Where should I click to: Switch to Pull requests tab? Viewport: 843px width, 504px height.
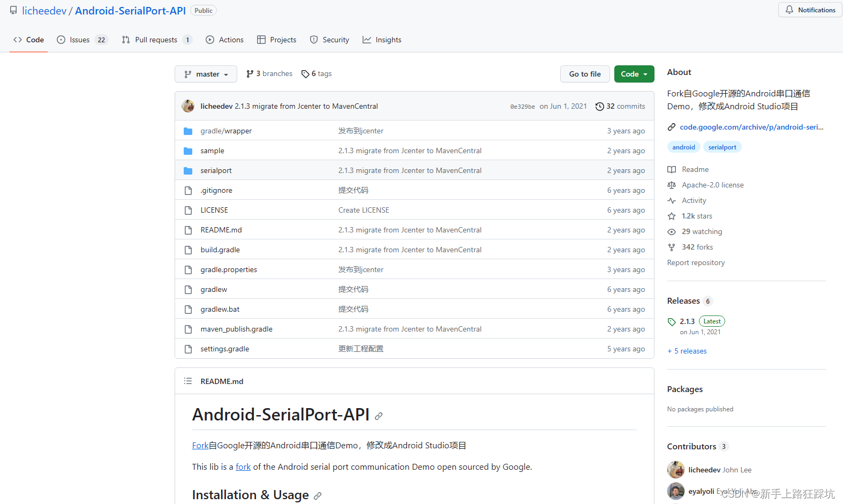[156, 40]
